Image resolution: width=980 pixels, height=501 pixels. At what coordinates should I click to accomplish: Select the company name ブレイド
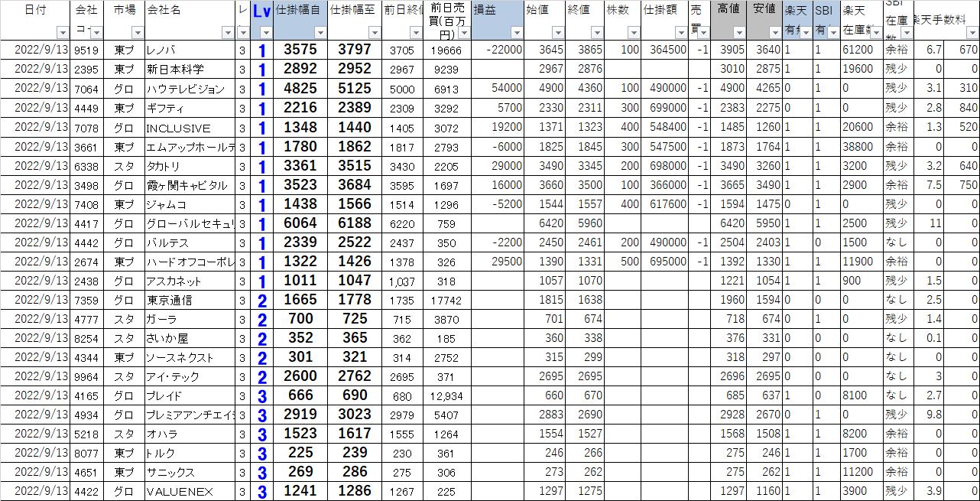click(x=164, y=395)
